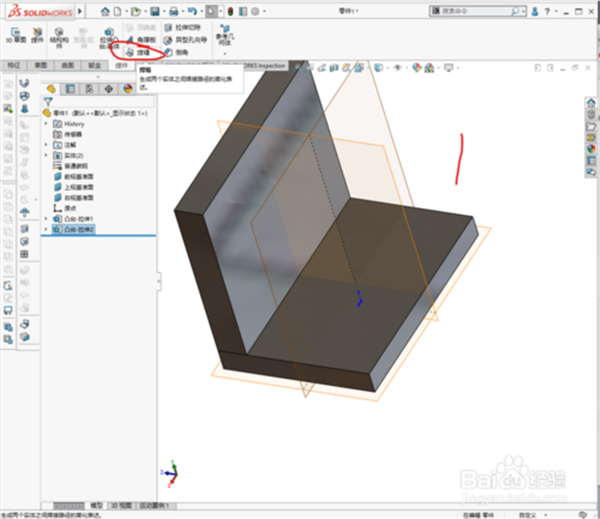This screenshot has height=519, width=600.
Task: Expand Solid Bodies 实体(2) folder
Action: pos(46,155)
